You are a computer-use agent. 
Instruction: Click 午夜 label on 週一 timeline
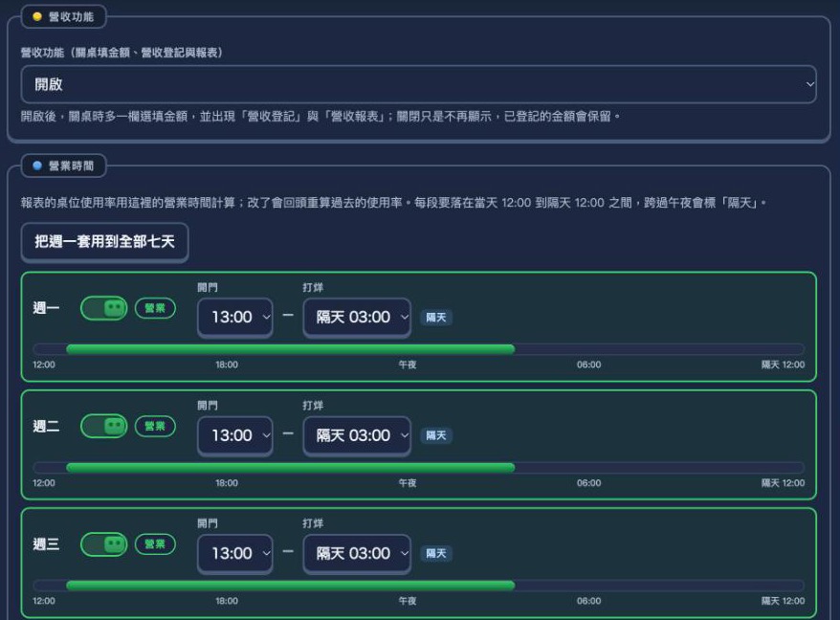point(408,365)
